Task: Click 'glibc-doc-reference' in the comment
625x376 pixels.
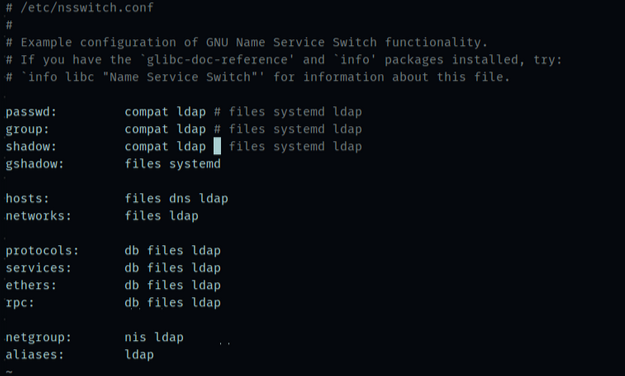Action: click(217, 60)
